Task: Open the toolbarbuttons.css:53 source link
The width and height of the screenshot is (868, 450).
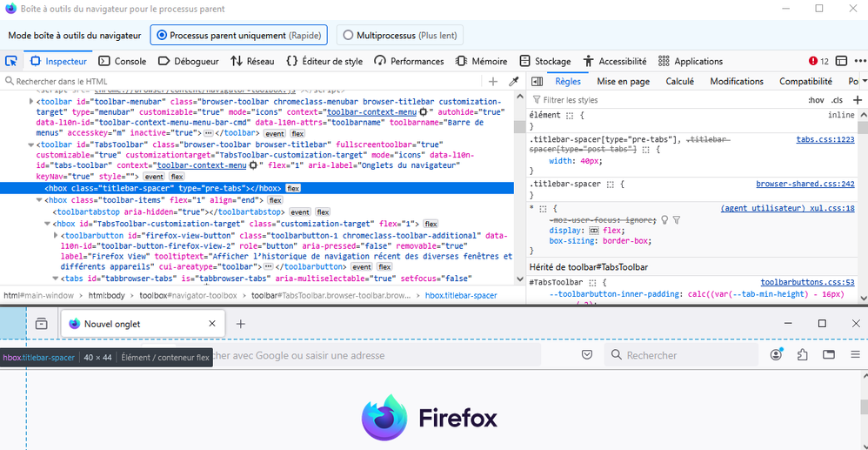Action: pyautogui.click(x=808, y=282)
